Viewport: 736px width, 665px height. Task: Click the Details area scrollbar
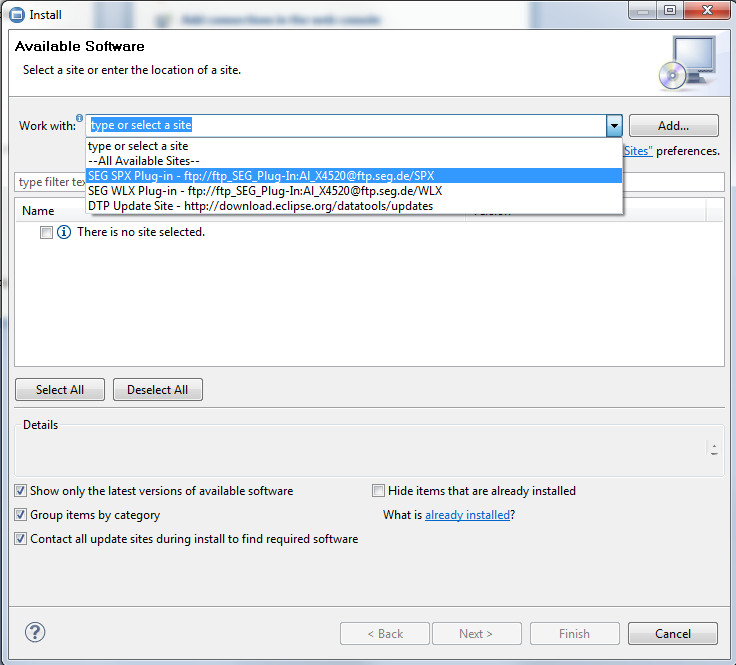(714, 449)
